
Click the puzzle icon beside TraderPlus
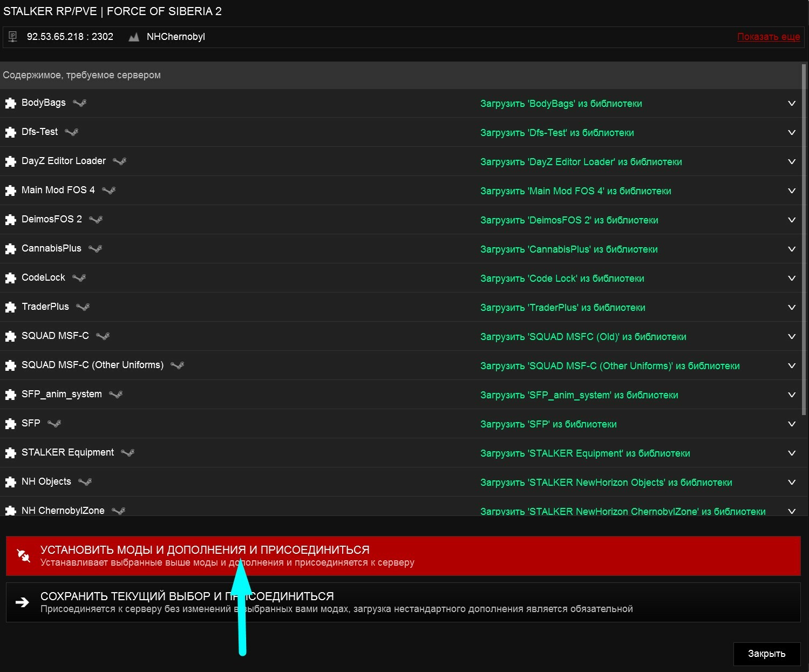coord(10,307)
